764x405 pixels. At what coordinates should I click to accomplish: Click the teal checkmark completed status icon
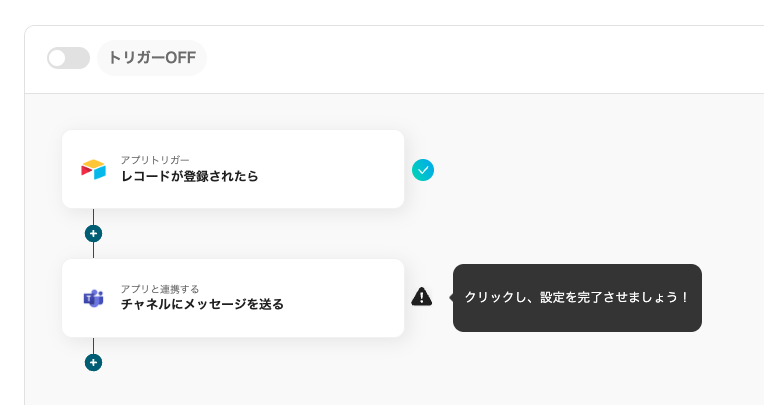423,170
